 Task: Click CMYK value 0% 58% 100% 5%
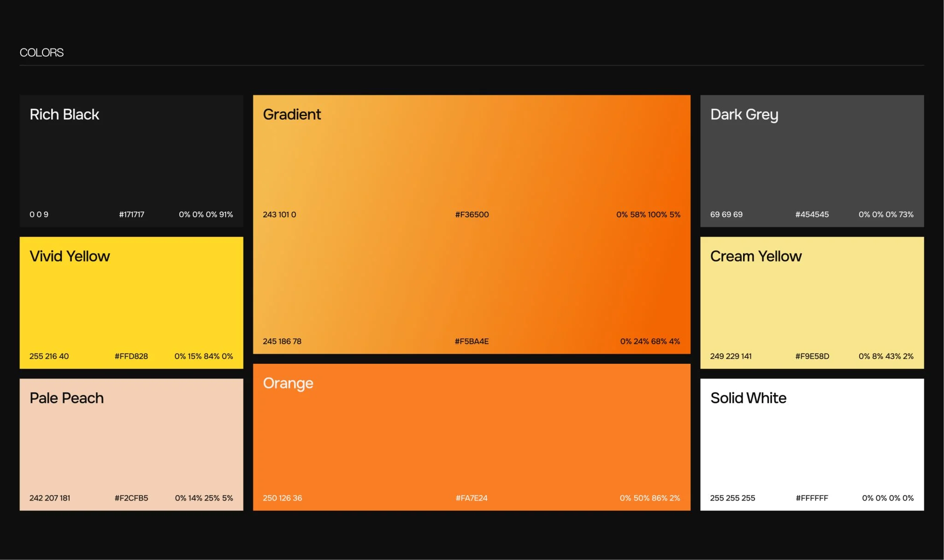[x=648, y=214]
